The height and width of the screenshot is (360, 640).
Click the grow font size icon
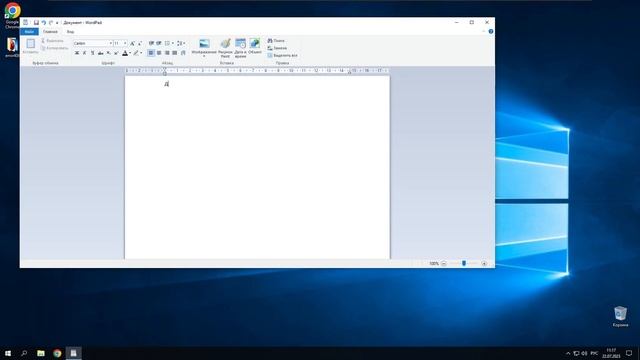132,43
